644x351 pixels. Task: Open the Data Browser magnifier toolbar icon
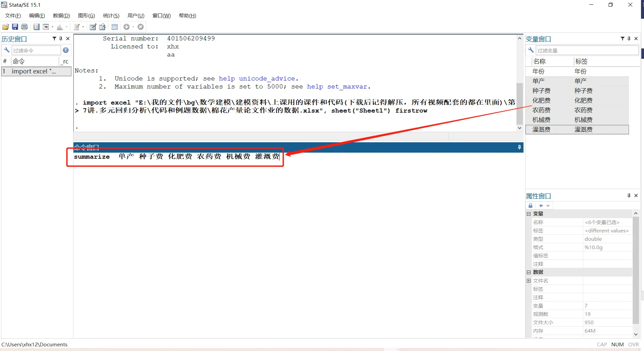(x=102, y=27)
